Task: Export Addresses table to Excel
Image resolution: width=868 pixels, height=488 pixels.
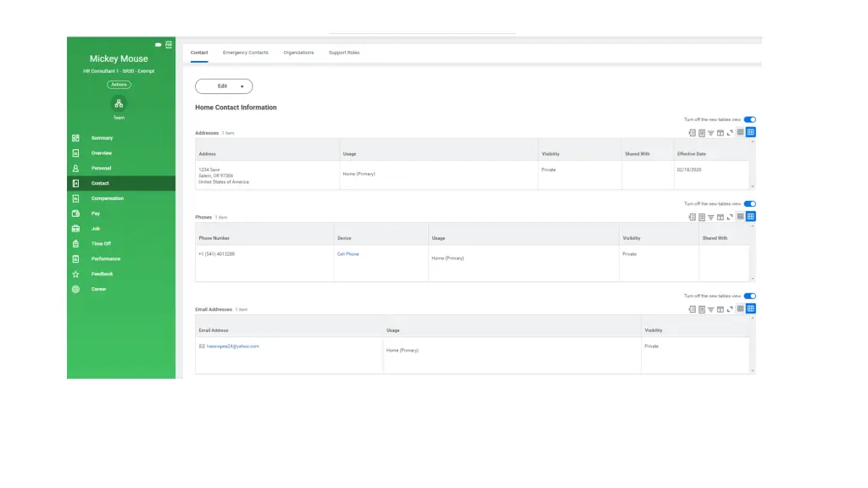Action: point(692,133)
